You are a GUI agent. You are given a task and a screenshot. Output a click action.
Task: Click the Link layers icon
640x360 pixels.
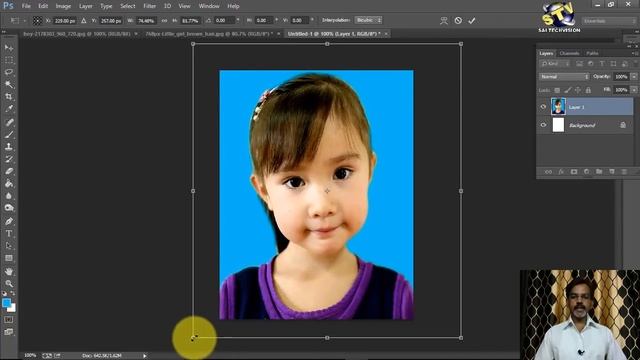549,172
